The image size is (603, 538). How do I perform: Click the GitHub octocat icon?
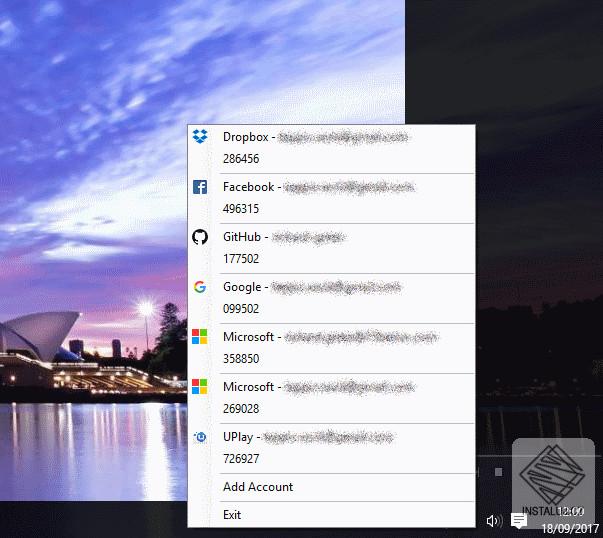click(x=200, y=237)
